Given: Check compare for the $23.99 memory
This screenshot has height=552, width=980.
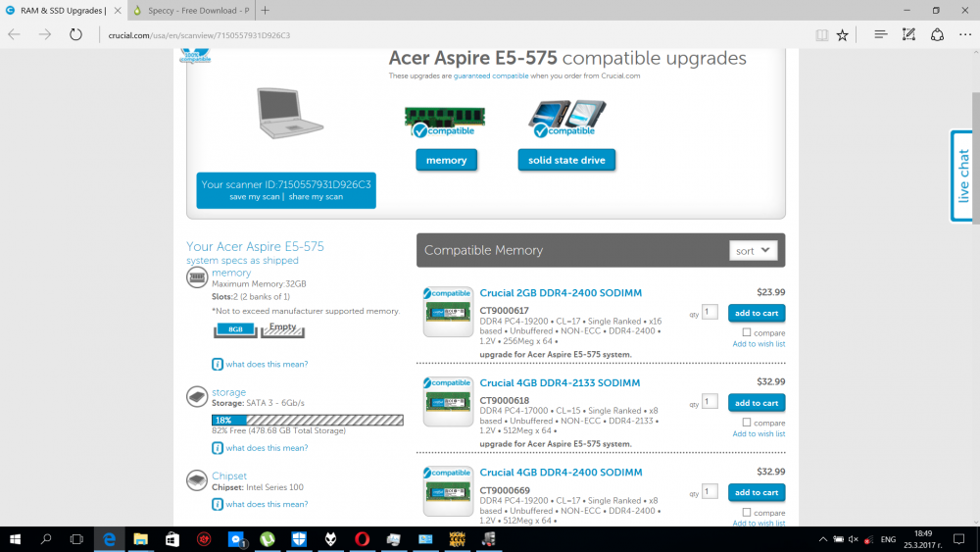Looking at the screenshot, I should point(746,332).
